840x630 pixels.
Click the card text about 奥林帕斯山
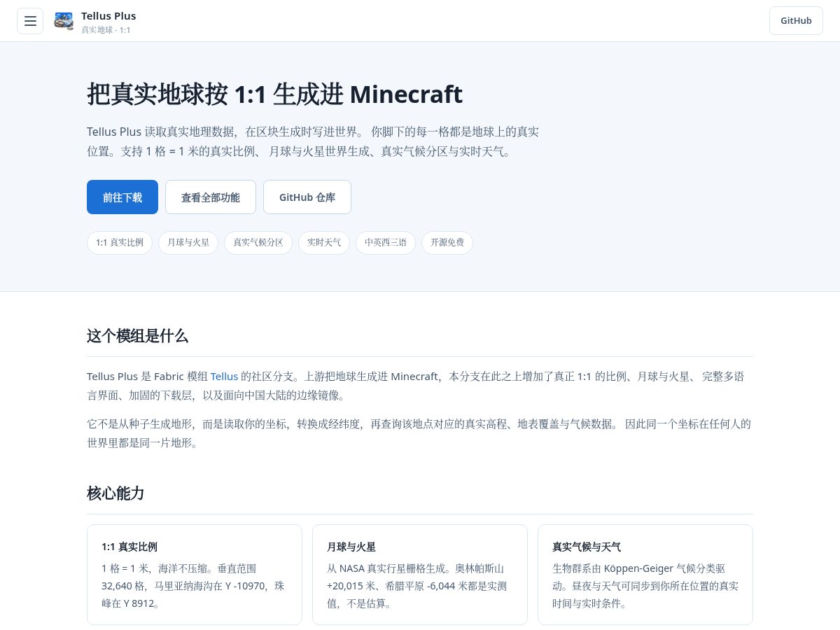[417, 586]
